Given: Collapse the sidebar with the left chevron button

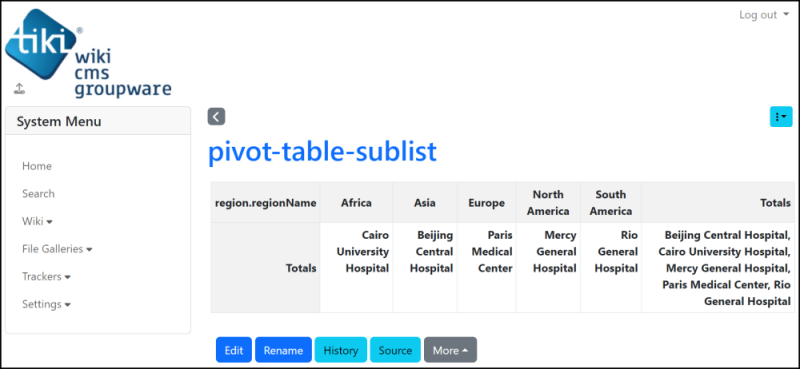Looking at the screenshot, I should click(216, 117).
